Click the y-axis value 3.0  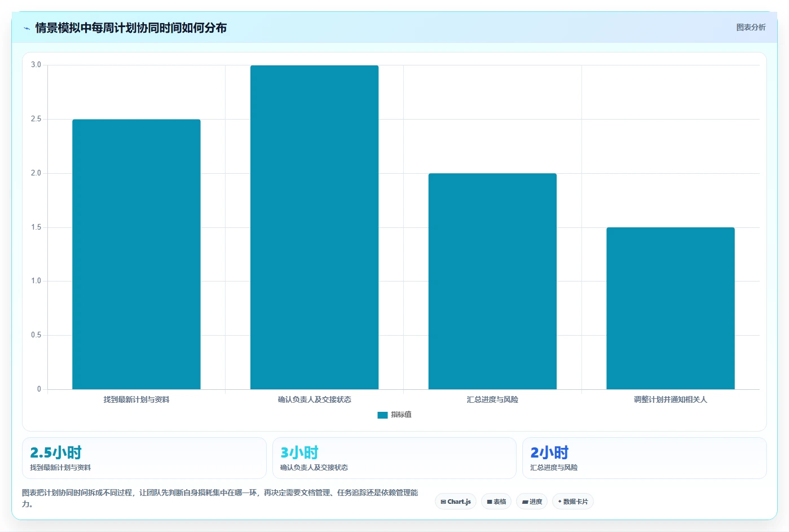tap(36, 65)
